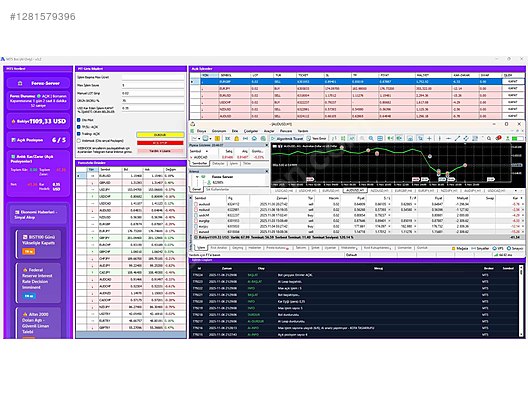Click the yellow lock icon in MT5 toolbar
The width and height of the screenshot is (528, 396).
pyautogui.click(x=236, y=138)
